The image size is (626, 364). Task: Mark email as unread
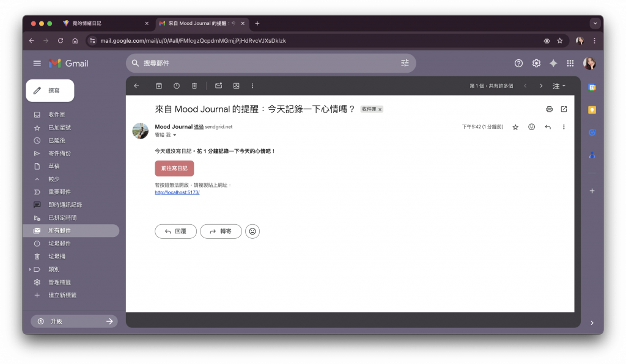tap(218, 86)
